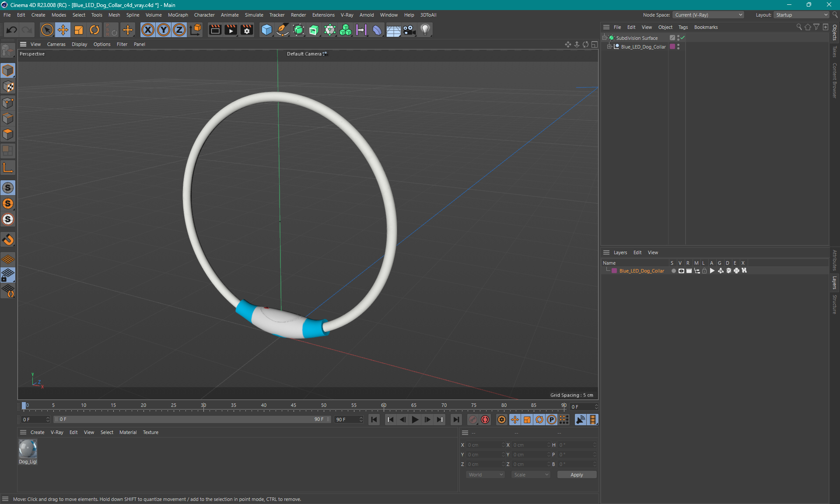The image size is (840, 504).
Task: Toggle layer visibility eye for Blue_LED_Dog_Collar
Action: tap(681, 271)
